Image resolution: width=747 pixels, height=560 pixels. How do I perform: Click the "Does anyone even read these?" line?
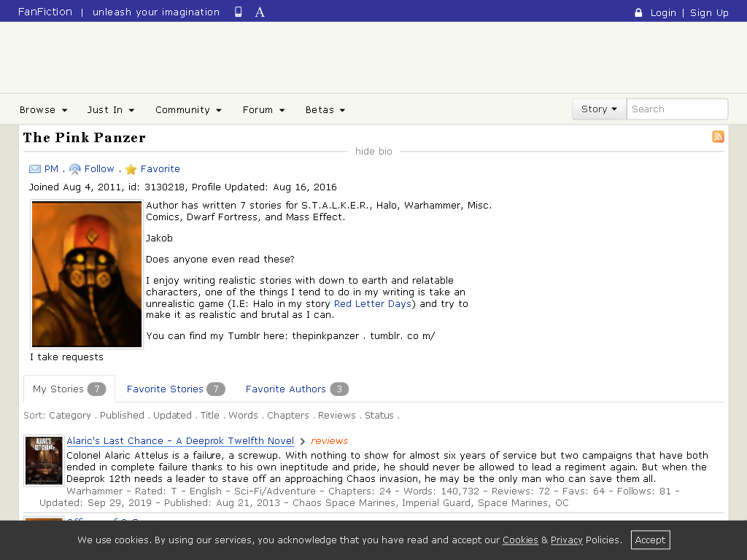coord(220,260)
